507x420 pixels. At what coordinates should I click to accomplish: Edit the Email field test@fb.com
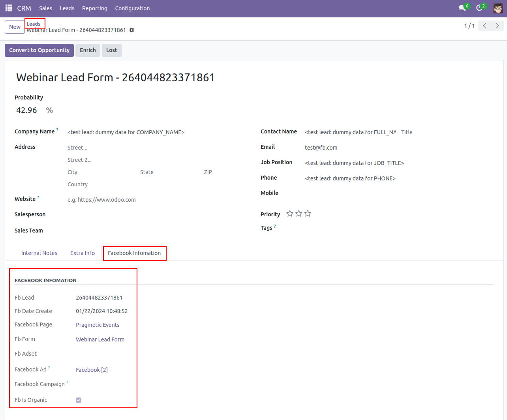coord(399,148)
